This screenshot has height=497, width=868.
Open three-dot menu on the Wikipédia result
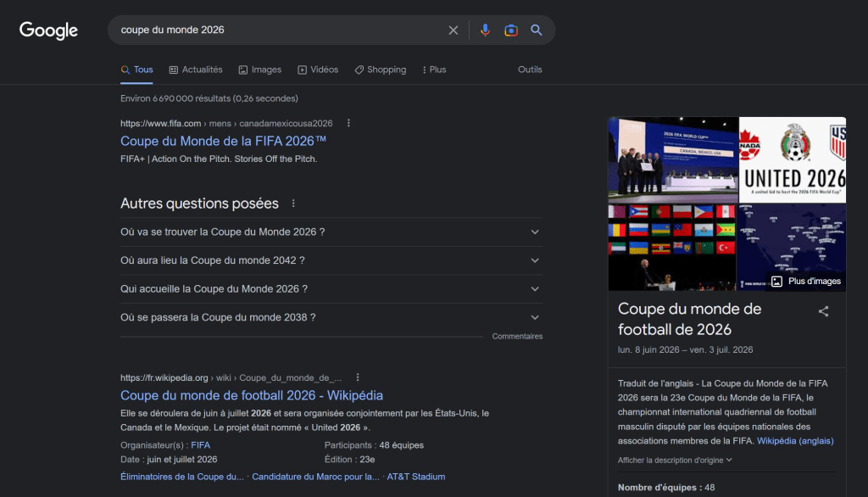357,377
